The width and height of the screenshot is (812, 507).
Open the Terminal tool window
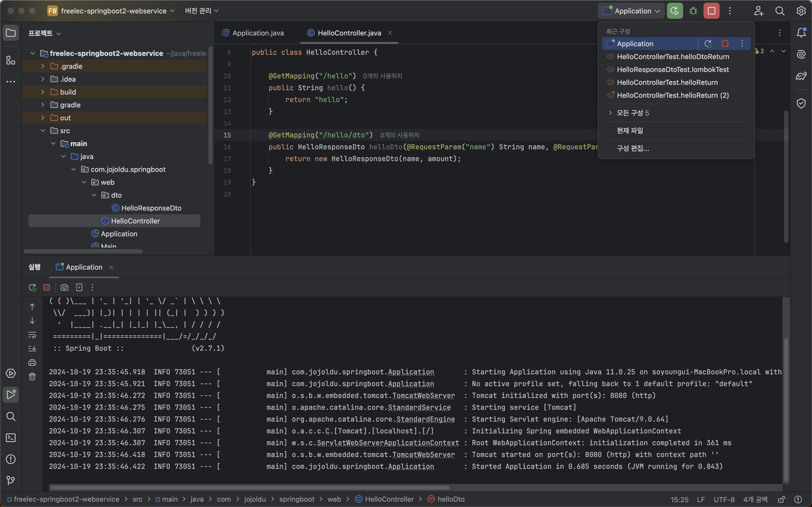[11, 438]
